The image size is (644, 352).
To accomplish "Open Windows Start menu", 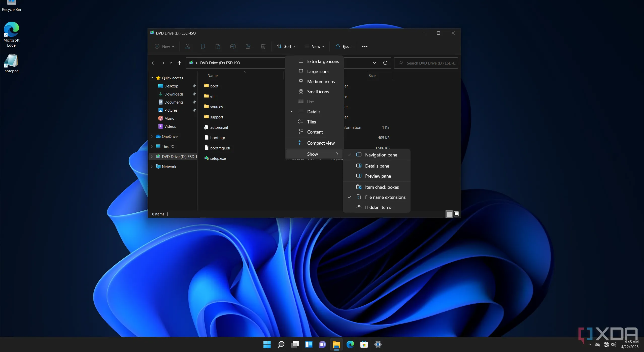I will 267,344.
